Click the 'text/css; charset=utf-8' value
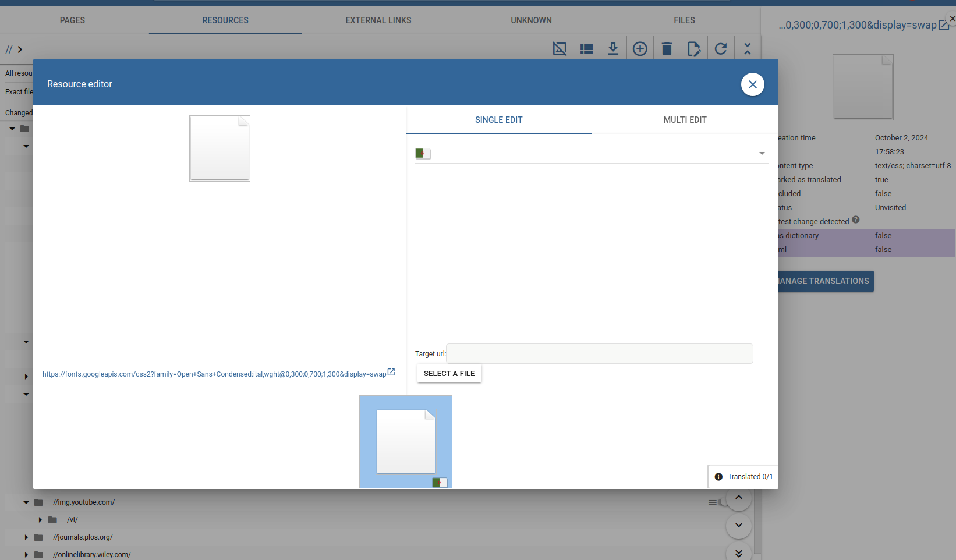This screenshot has height=560, width=956. [913, 166]
